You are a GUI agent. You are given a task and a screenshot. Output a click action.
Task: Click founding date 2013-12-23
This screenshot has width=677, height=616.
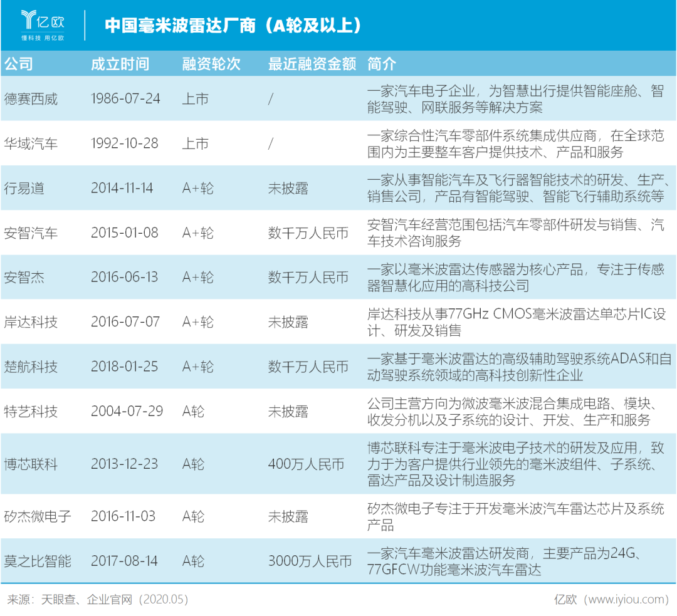[x=124, y=464]
